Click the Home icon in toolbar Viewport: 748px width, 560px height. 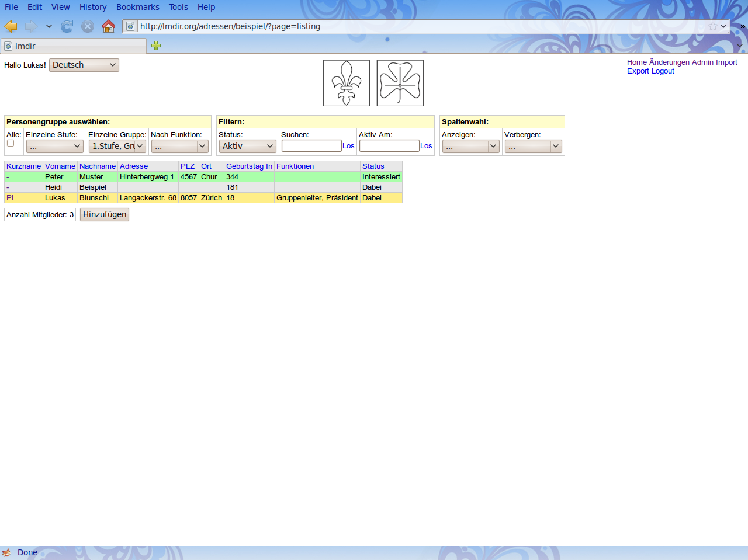tap(109, 26)
